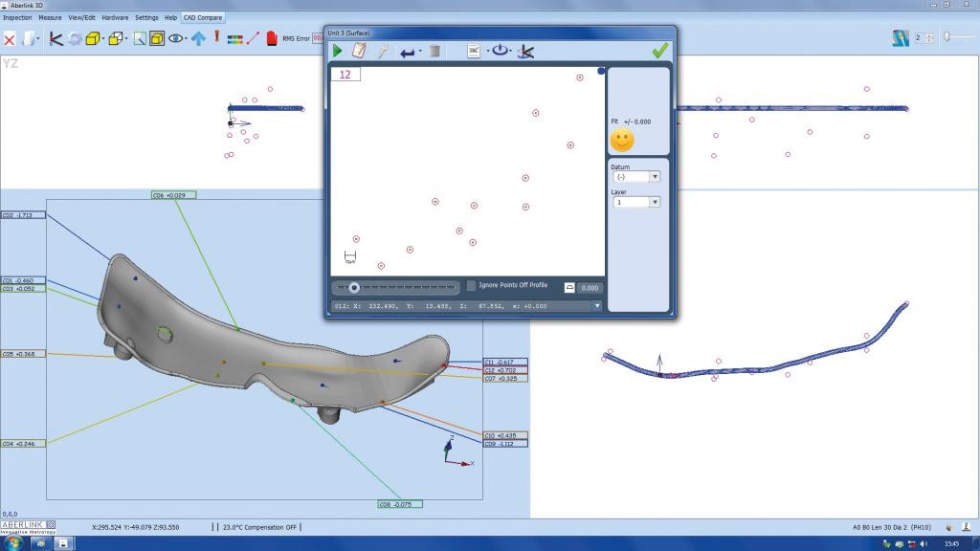
Task: Click the clipboard notes icon
Action: pos(360,52)
